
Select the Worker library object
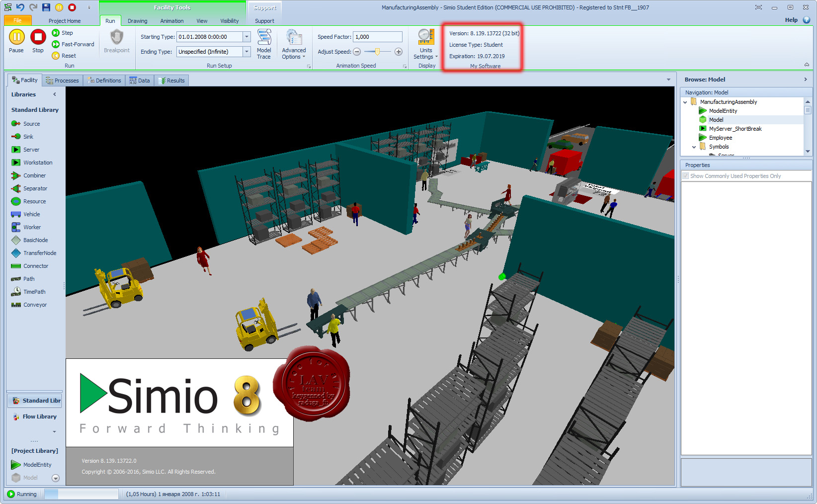click(26, 227)
